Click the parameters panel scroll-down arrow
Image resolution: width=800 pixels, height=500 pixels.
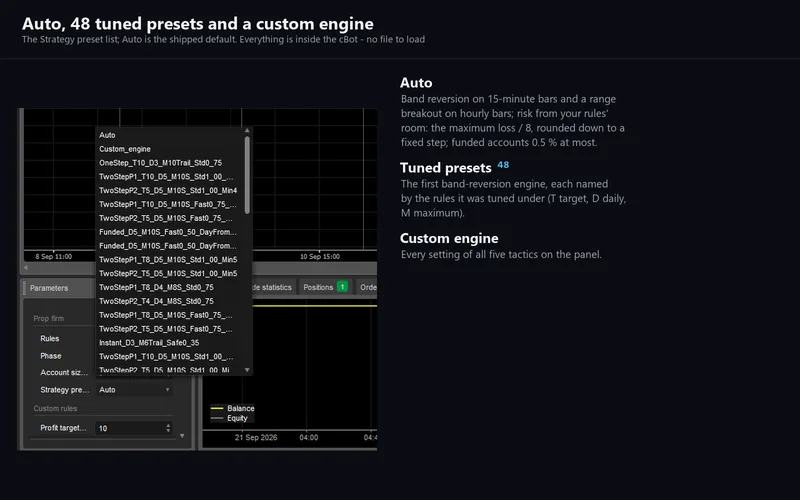tap(182, 436)
